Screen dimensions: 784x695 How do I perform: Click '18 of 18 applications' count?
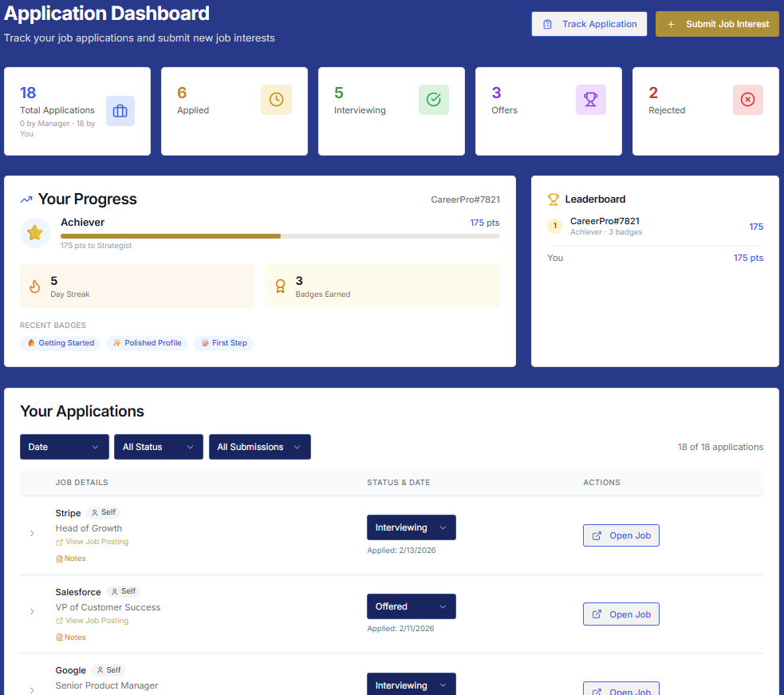tap(720, 447)
